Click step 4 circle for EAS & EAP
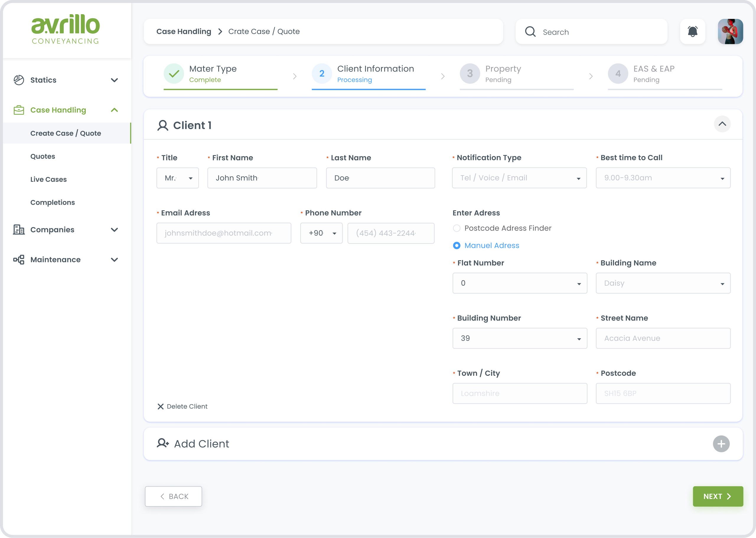Viewport: 756px width, 538px height. (x=618, y=74)
